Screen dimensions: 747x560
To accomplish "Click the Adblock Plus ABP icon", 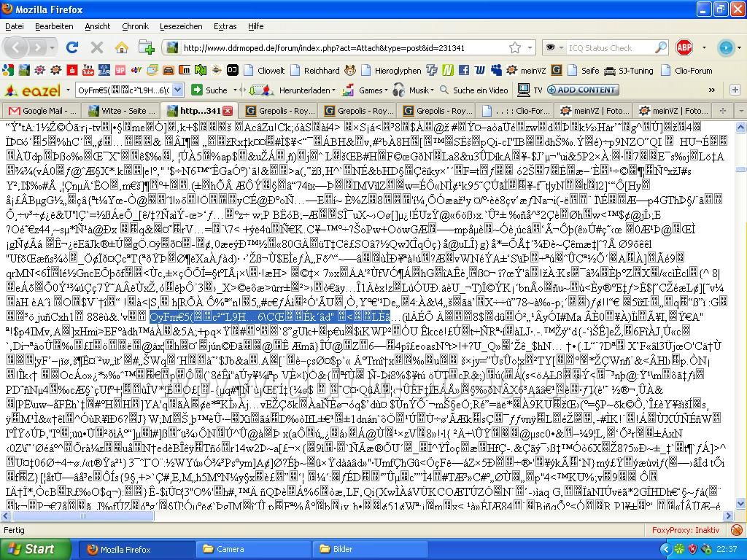I will click(684, 47).
